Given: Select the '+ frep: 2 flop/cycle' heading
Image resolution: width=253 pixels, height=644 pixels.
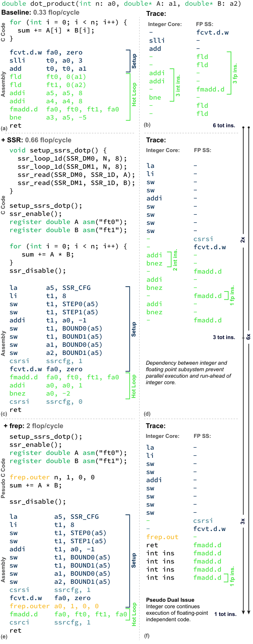Looking at the screenshot, I should coord(33,426).
